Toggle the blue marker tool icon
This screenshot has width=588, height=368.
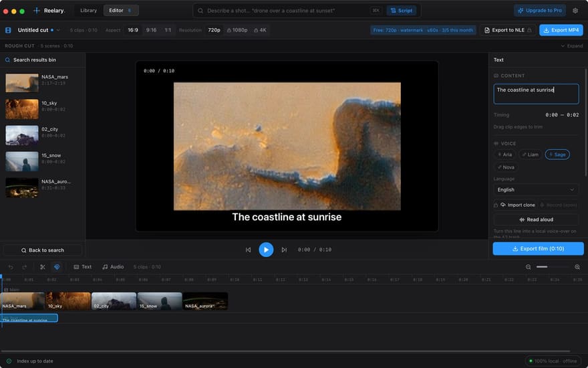point(57,267)
